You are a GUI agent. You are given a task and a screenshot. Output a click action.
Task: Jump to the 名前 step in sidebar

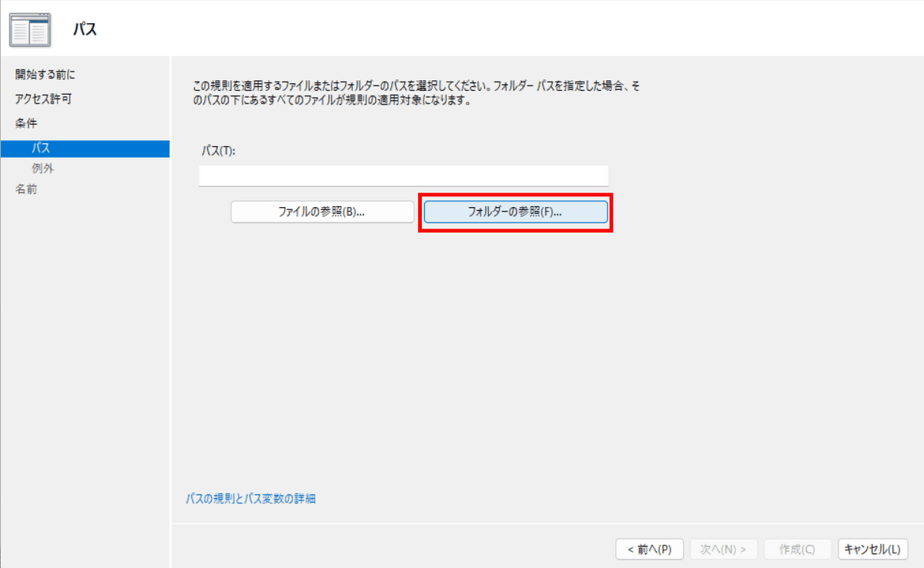tap(26, 189)
